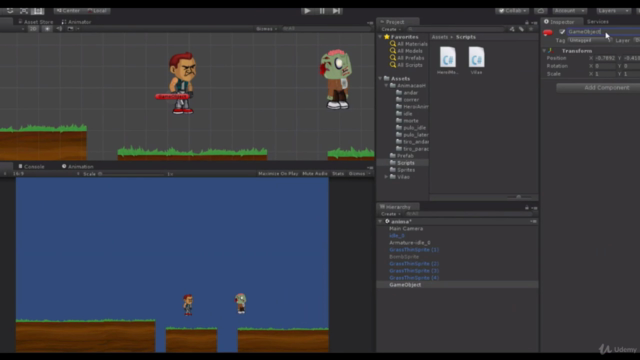
Task: Click the star save-search icon in Project
Action: pos(531,29)
